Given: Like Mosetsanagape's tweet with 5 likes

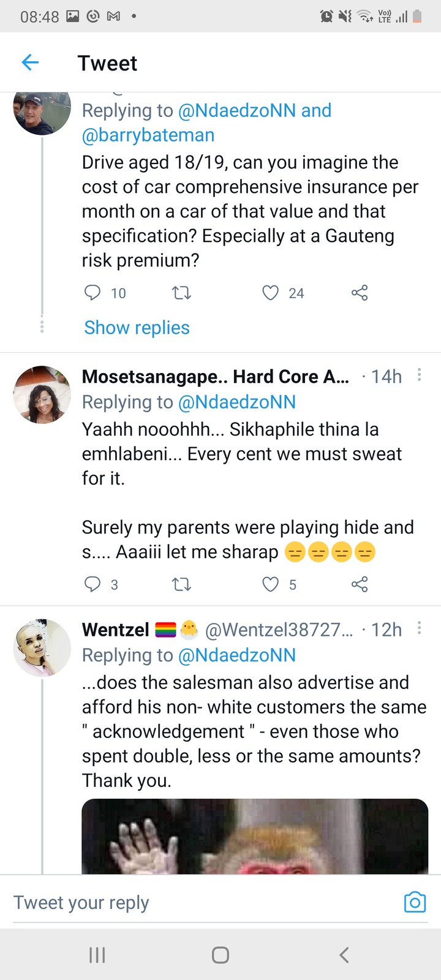Looking at the screenshot, I should [x=271, y=584].
